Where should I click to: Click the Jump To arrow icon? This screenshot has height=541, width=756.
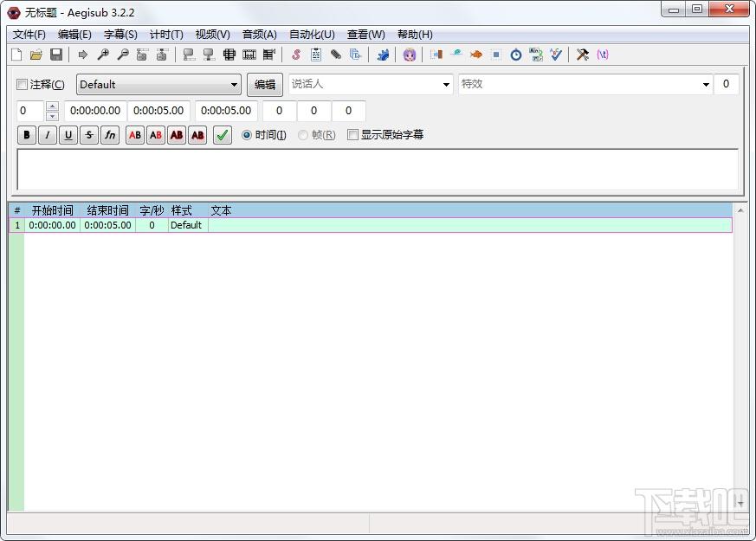click(x=83, y=55)
